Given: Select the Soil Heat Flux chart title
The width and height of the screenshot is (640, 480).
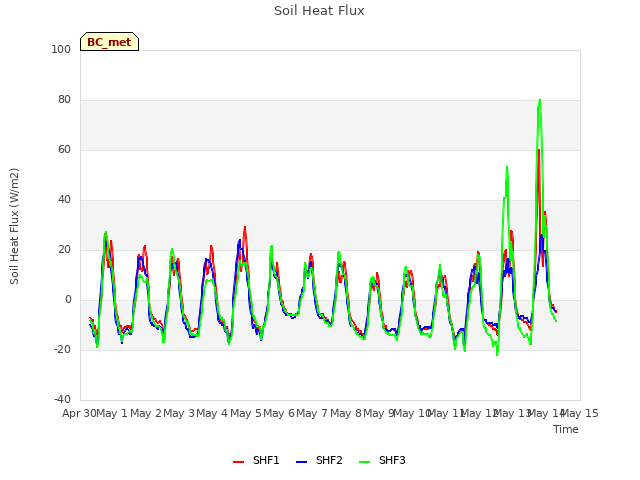Looking at the screenshot, I should pyautogui.click(x=319, y=11).
